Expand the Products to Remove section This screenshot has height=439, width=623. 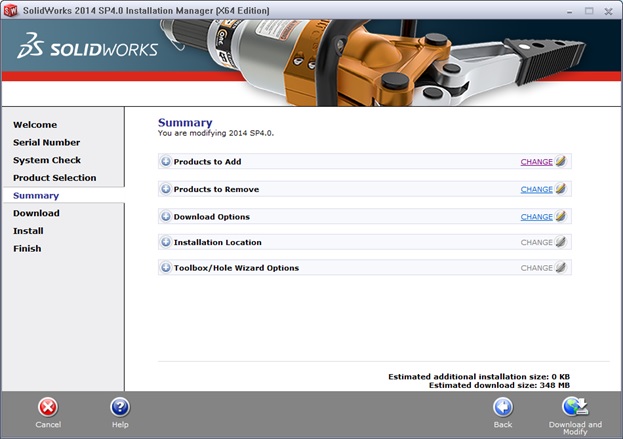166,189
